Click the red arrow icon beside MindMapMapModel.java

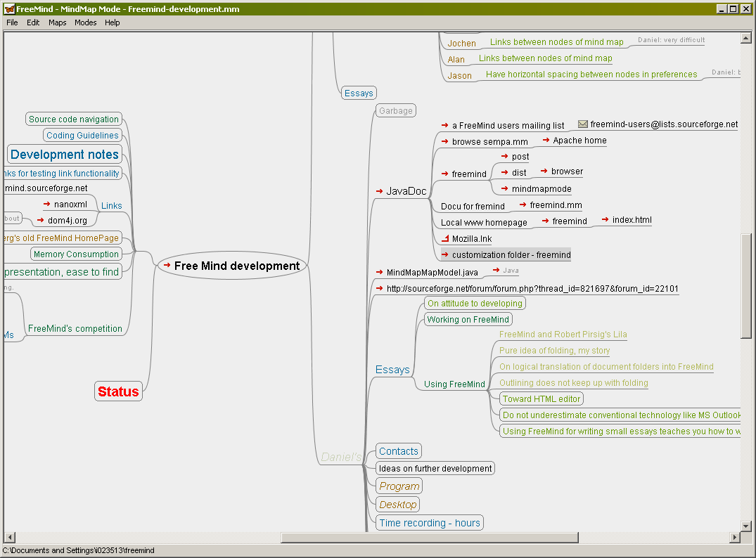380,272
